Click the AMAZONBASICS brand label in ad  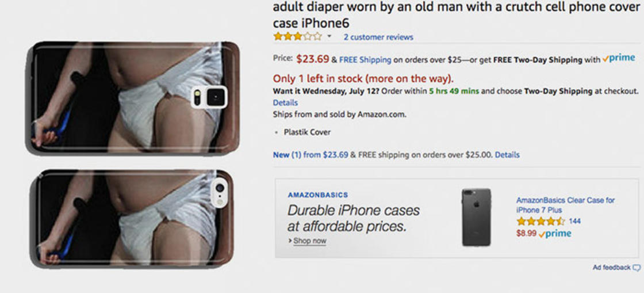pyautogui.click(x=317, y=195)
